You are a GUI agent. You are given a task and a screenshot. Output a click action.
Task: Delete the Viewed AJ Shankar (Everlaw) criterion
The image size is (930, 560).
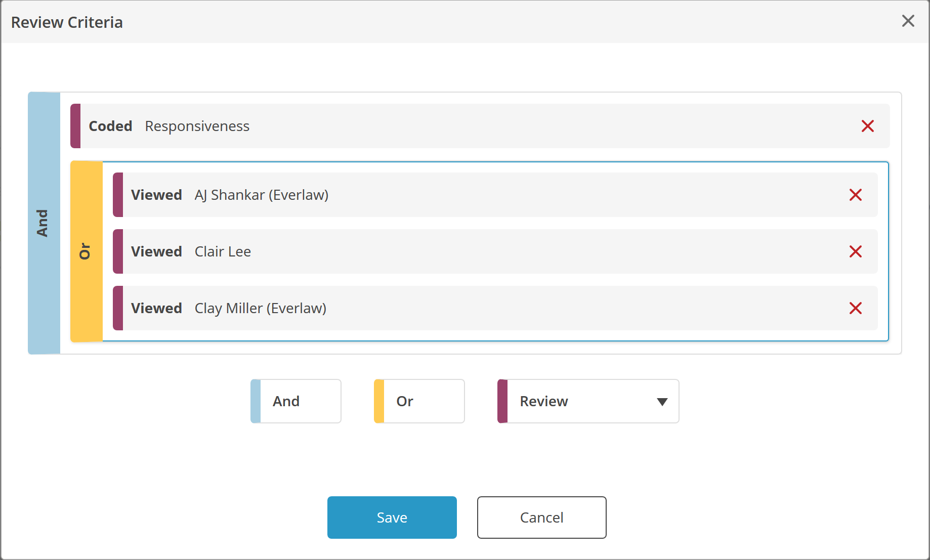pos(856,195)
